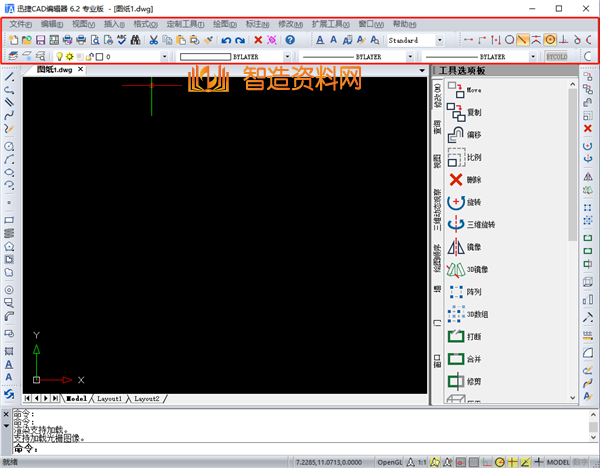Select the Line tool in left toolbar
Viewport: 600px width, 468px height.
pyautogui.click(x=9, y=76)
